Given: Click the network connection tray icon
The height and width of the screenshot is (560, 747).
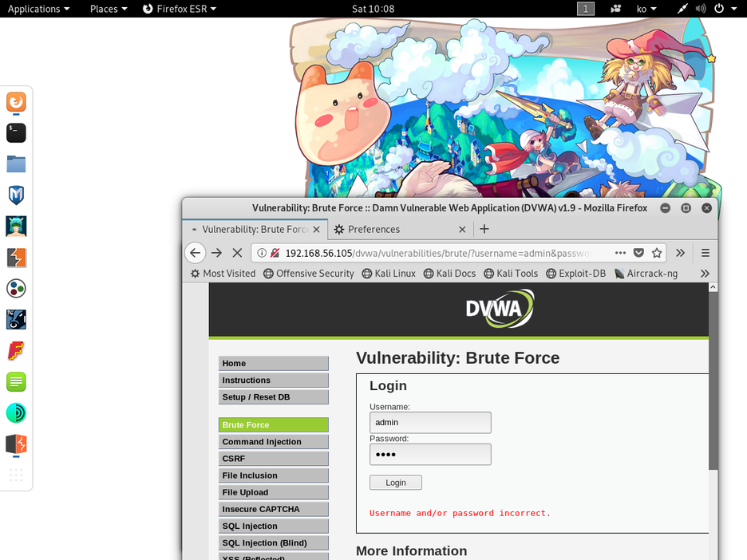Looking at the screenshot, I should click(682, 9).
